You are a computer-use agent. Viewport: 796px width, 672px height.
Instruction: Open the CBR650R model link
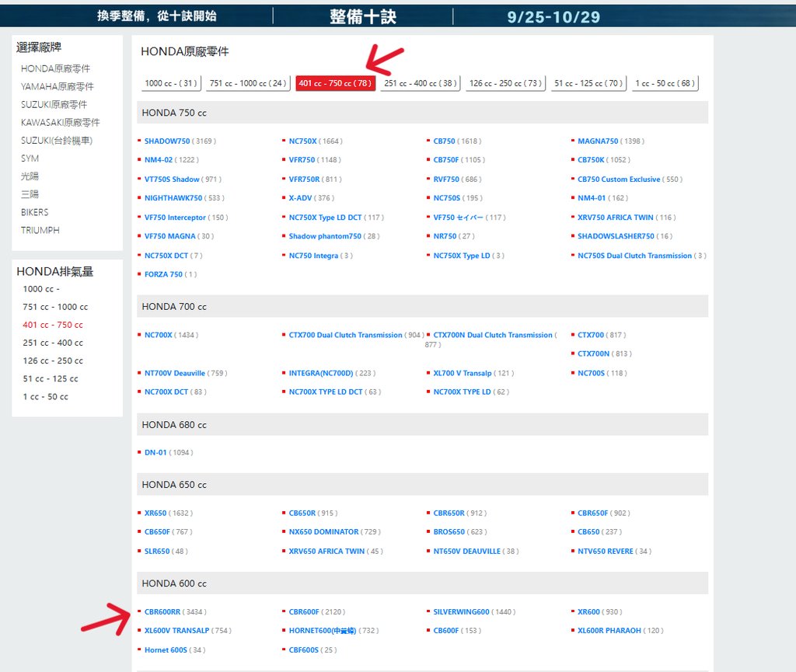(x=449, y=514)
